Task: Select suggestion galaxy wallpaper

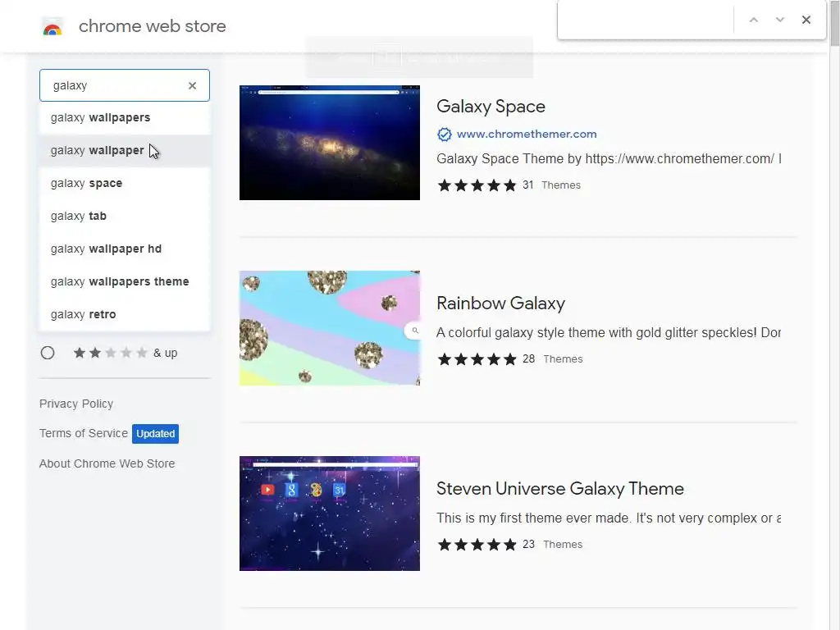Action: tap(125, 151)
